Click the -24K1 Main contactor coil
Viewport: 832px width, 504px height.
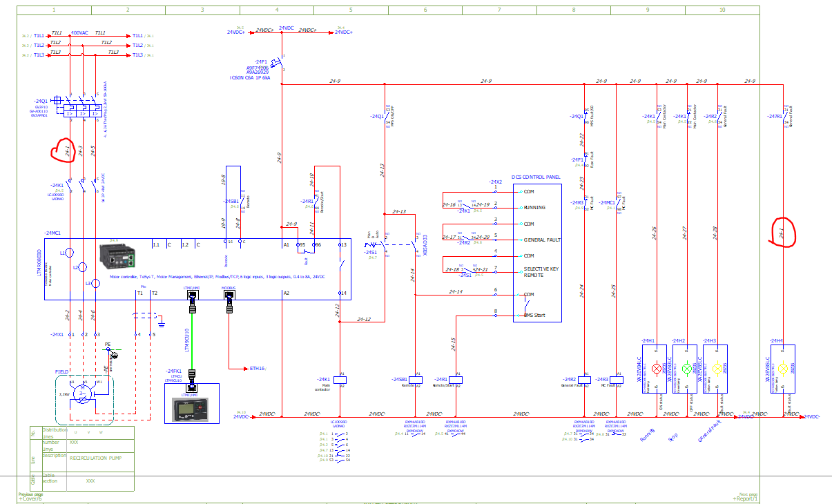pos(340,379)
